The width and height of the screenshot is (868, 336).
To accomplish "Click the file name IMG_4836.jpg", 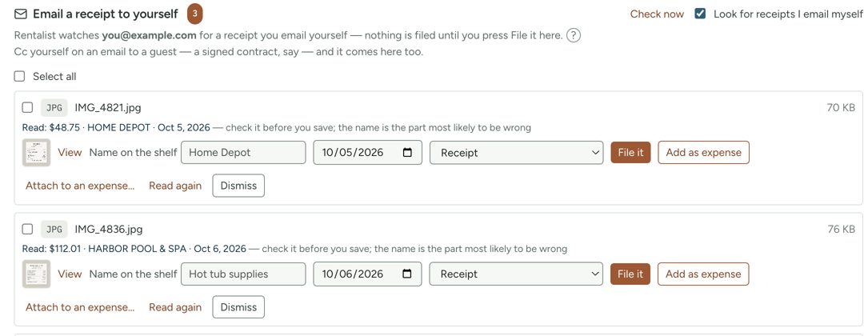I will 109,229.
